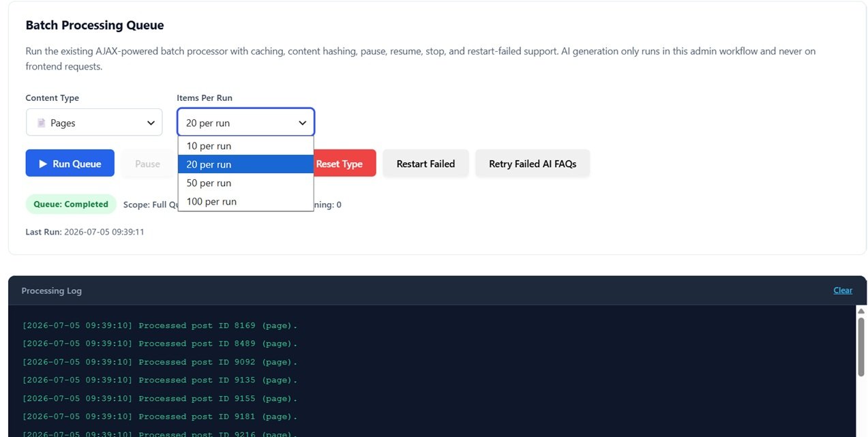Click Retry Failed AI FAQs button

(x=533, y=164)
